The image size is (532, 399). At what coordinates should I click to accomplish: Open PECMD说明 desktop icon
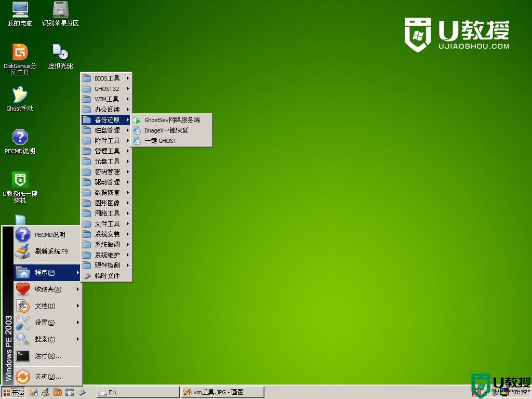[x=20, y=138]
